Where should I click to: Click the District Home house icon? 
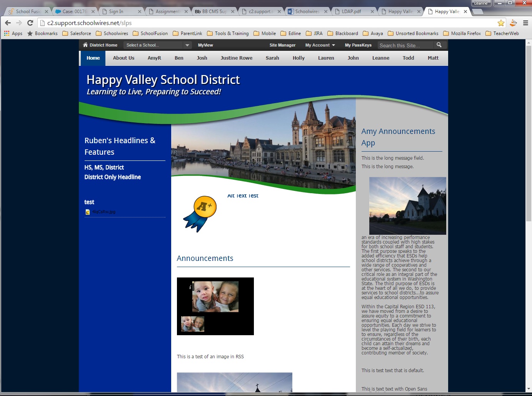(x=85, y=45)
